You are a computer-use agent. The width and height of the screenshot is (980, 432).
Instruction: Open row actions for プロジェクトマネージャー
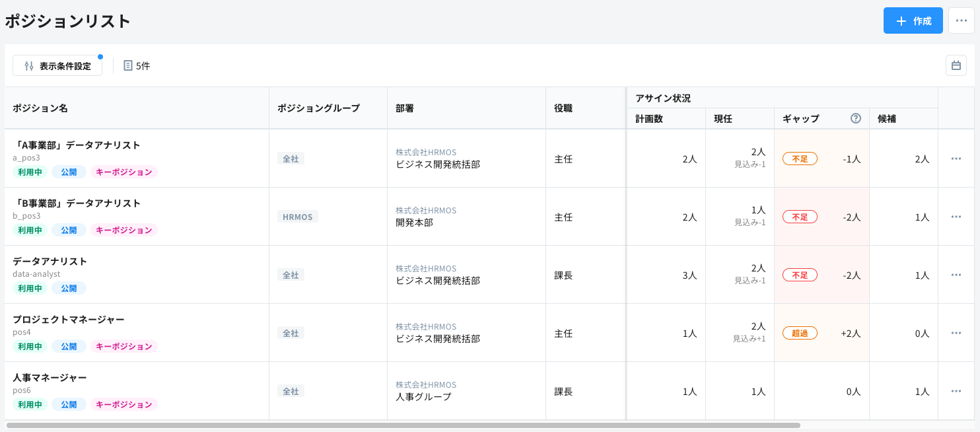(x=956, y=333)
